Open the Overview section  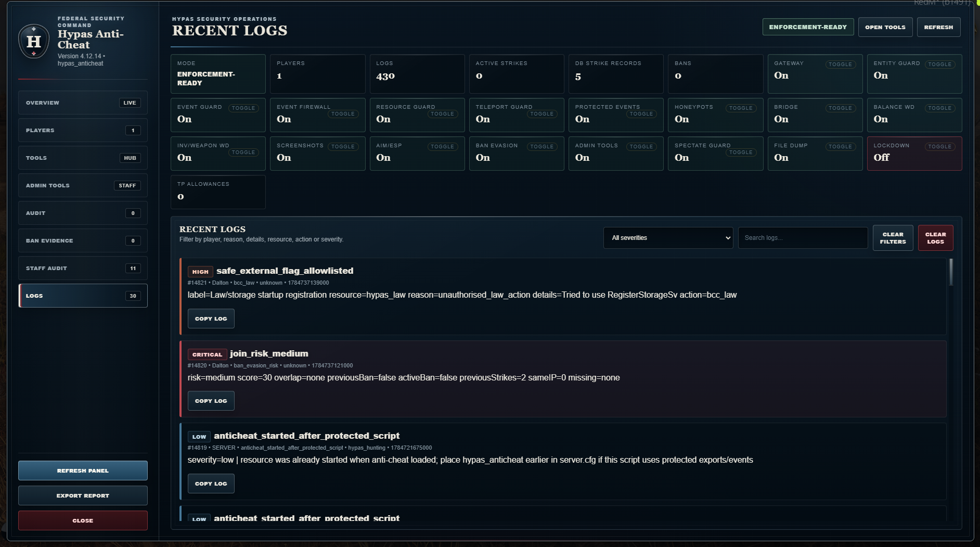point(83,103)
